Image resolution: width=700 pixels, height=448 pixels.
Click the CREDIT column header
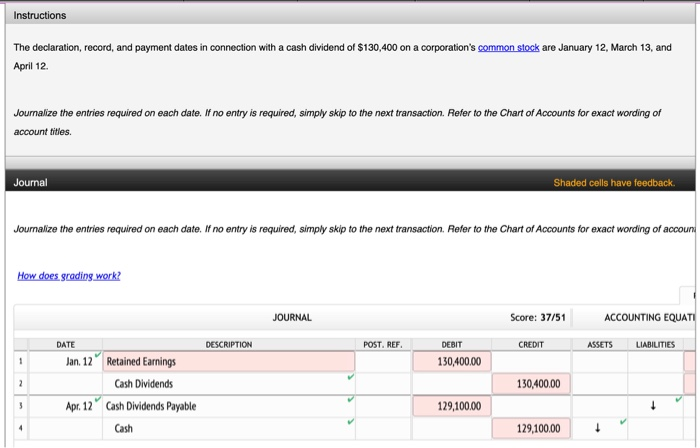pos(531,344)
